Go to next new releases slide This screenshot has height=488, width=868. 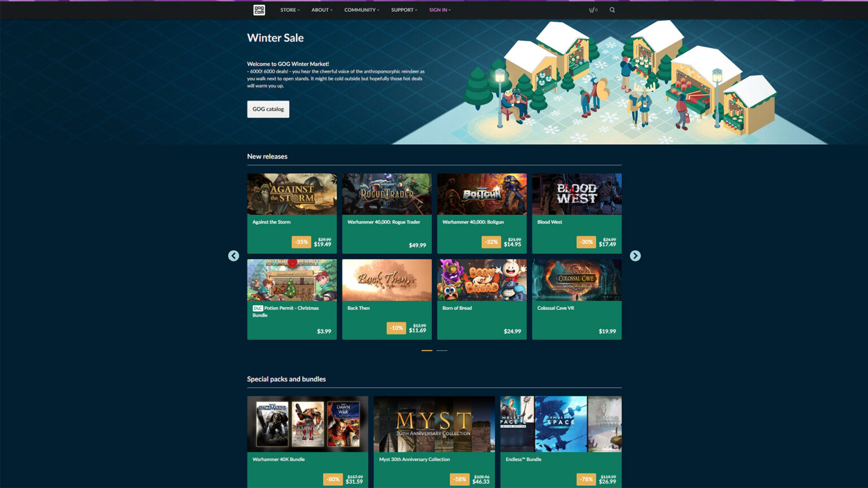635,256
